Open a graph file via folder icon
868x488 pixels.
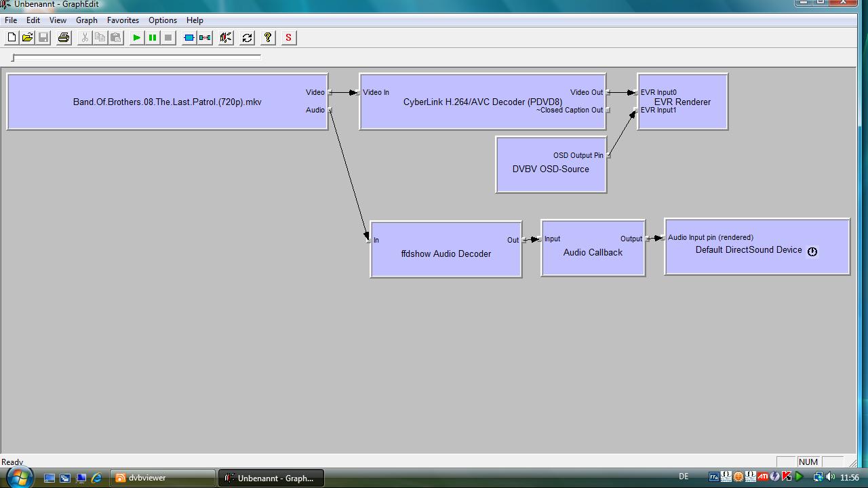[27, 38]
